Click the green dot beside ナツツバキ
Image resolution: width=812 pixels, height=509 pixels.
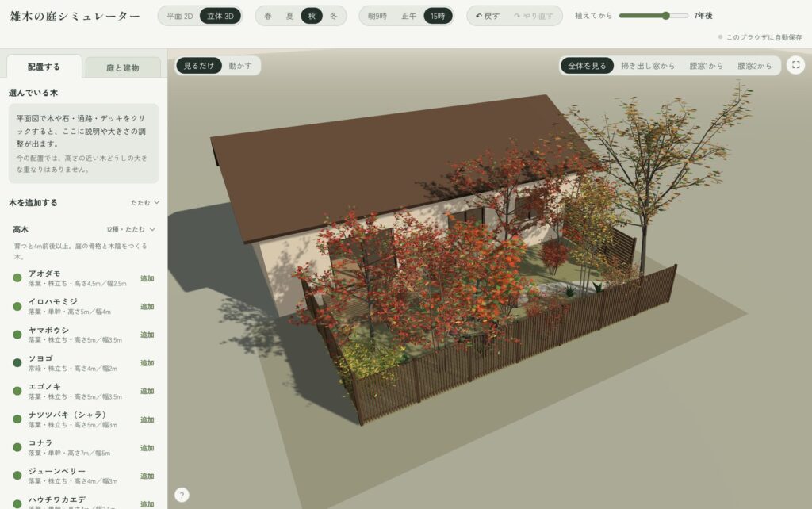17,419
